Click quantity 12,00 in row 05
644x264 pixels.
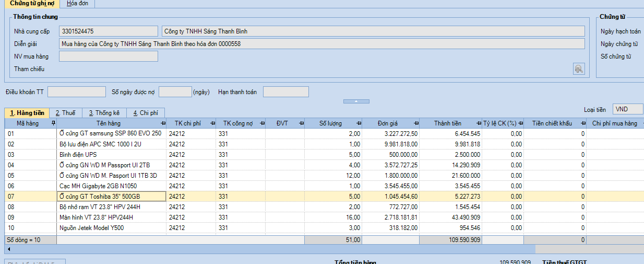pyautogui.click(x=333, y=176)
